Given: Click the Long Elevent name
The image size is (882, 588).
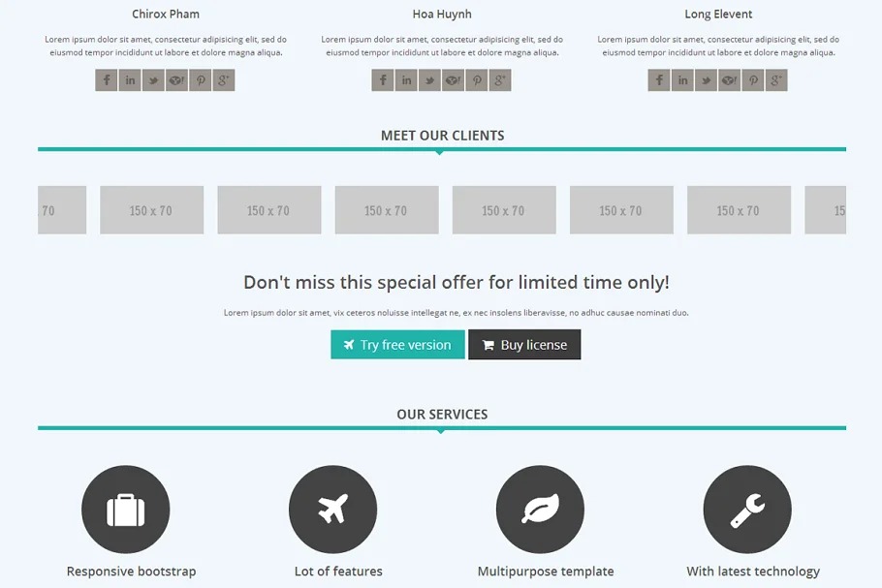Looking at the screenshot, I should (718, 15).
